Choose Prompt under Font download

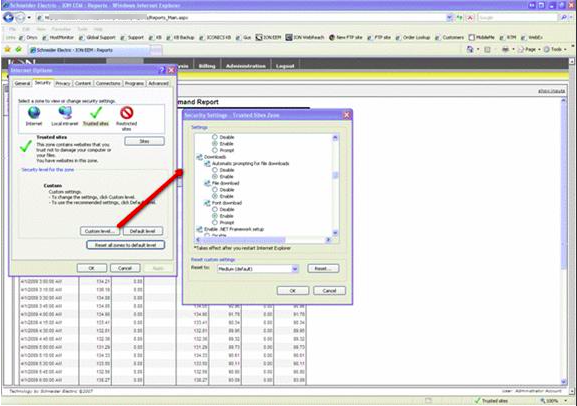click(x=215, y=222)
